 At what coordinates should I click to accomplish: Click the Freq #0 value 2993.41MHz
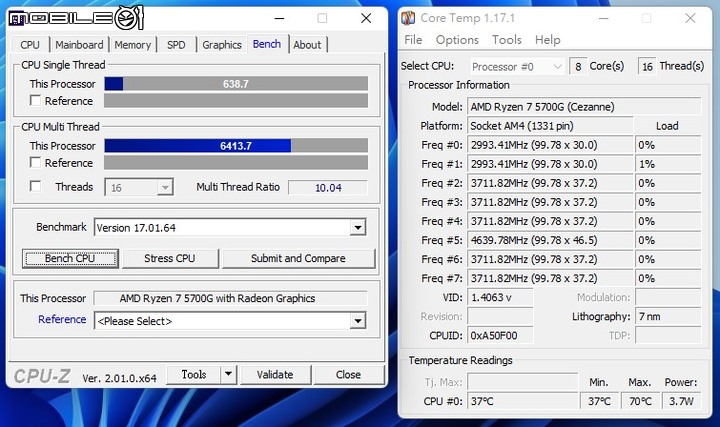pos(550,145)
